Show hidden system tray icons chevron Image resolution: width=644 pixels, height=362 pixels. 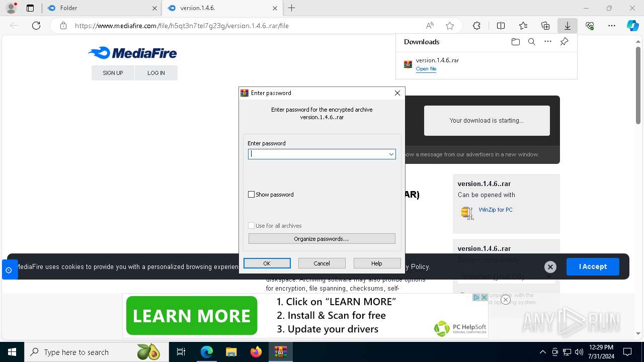(542, 352)
